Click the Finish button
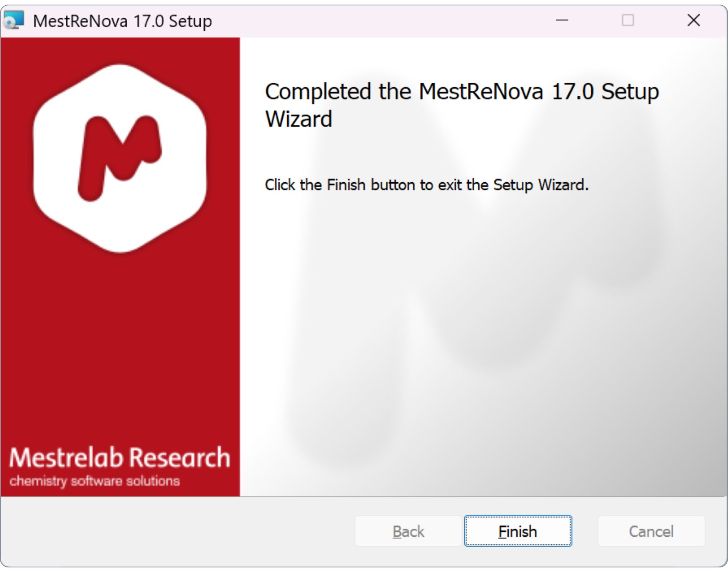The height and width of the screenshot is (572, 728). (518, 531)
